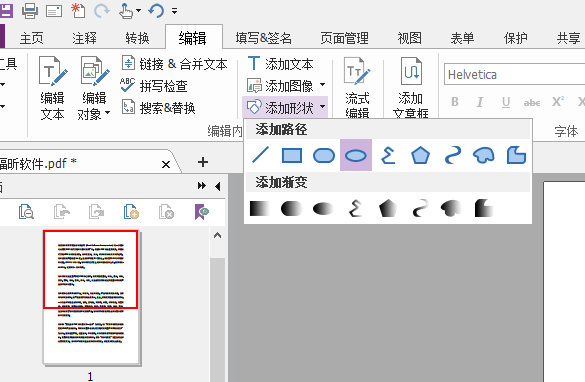Open hand tool mode dropdown arrow
This screenshot has width=585, height=382.
[x=138, y=10]
